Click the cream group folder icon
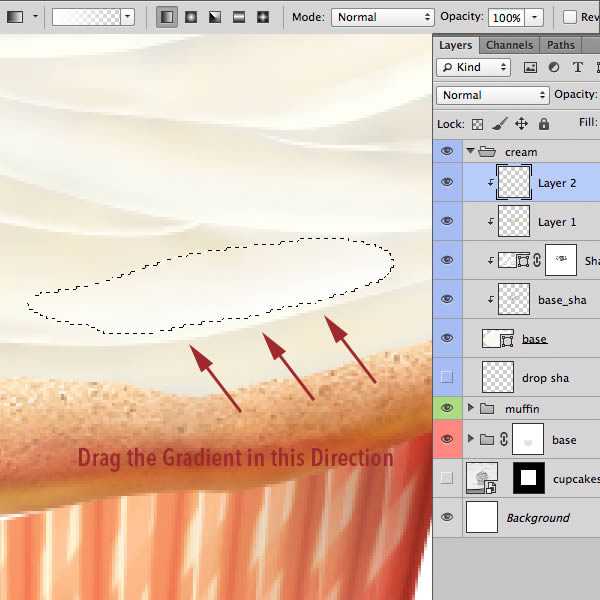Screen dimensions: 600x600 487,152
